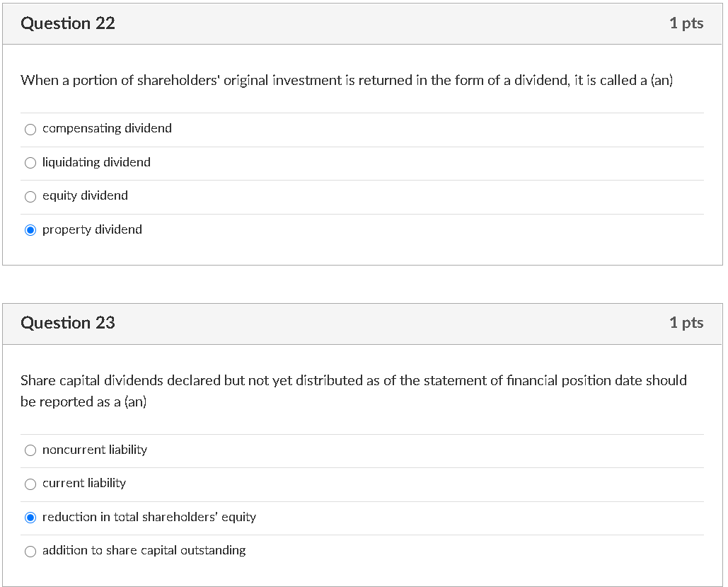Select the liquidating dividend answer
This screenshot has width=728, height=587.
[30, 163]
